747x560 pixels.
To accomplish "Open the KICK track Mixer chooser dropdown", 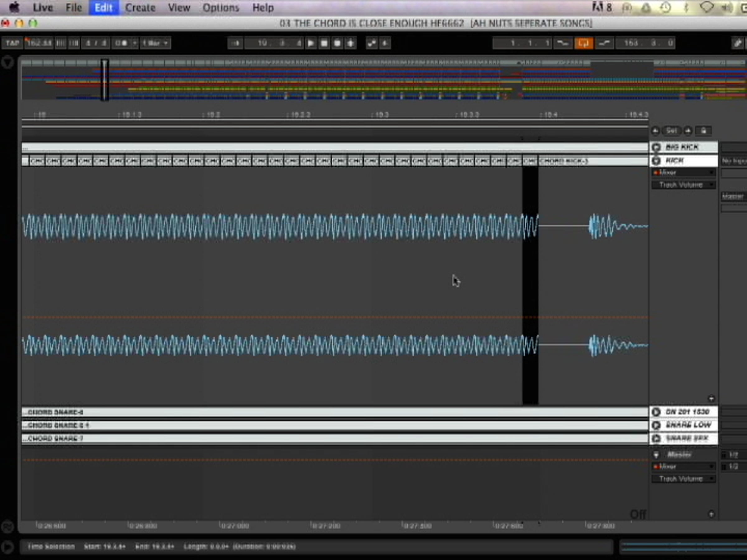I will pyautogui.click(x=684, y=172).
